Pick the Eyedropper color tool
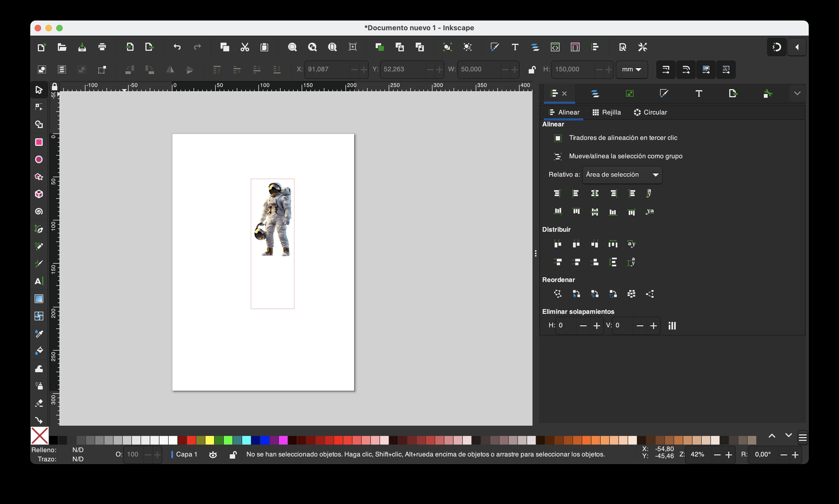The image size is (839, 504). pyautogui.click(x=39, y=334)
